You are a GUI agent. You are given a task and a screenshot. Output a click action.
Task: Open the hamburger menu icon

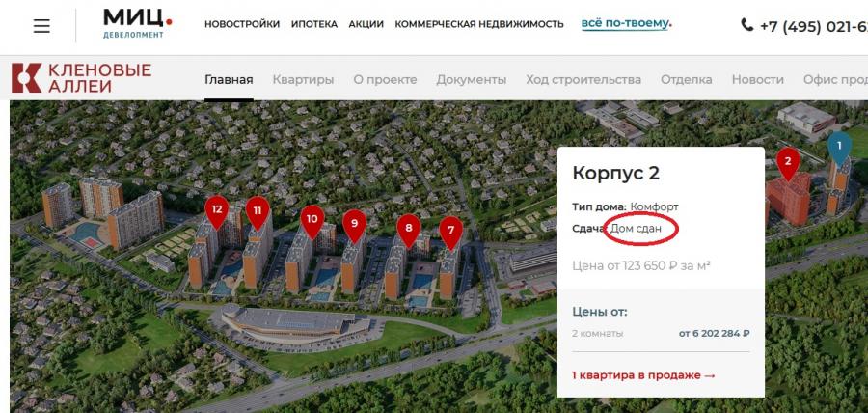coord(41,26)
